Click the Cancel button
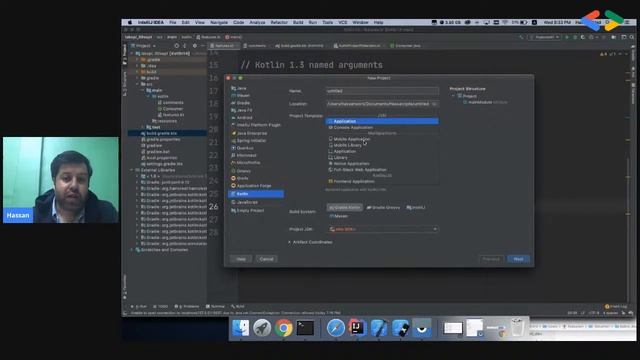 click(x=266, y=259)
